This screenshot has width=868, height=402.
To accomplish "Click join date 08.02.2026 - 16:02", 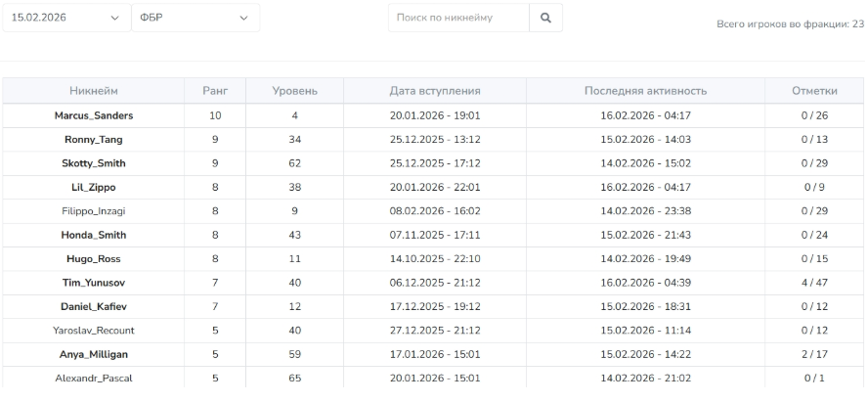I will tap(435, 211).
